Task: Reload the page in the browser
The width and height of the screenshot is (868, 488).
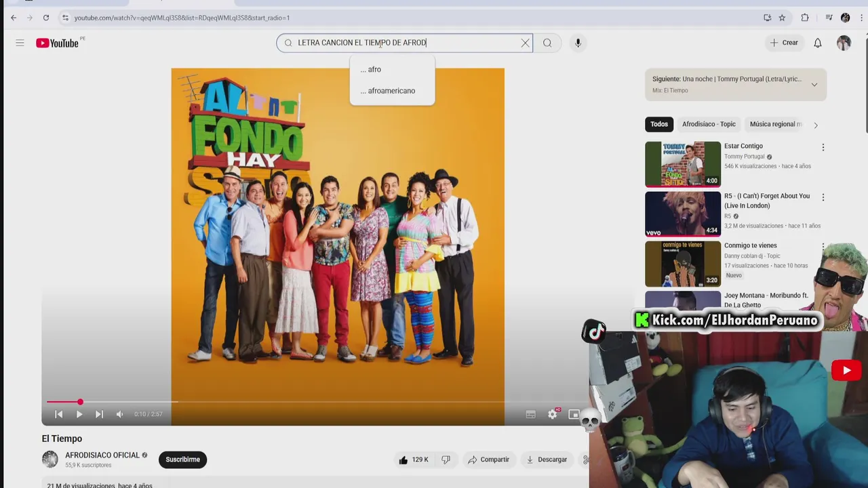Action: pos(45,18)
